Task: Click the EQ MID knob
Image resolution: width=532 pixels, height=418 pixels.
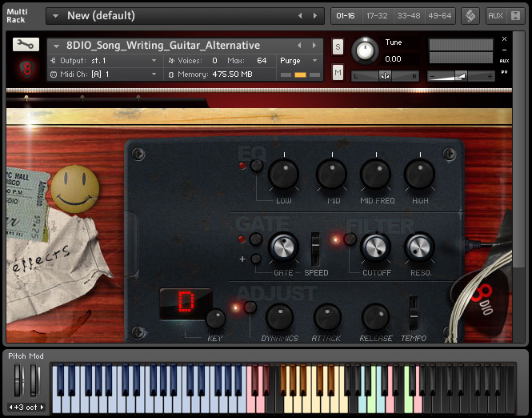Action: pos(332,174)
